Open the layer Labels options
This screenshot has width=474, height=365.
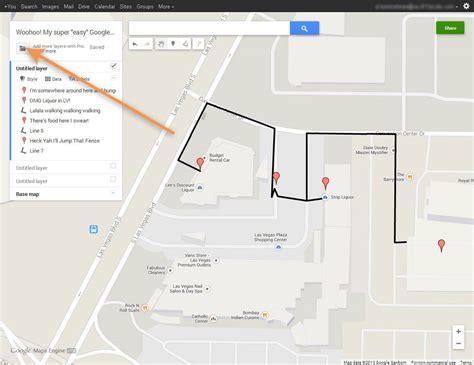click(x=79, y=79)
